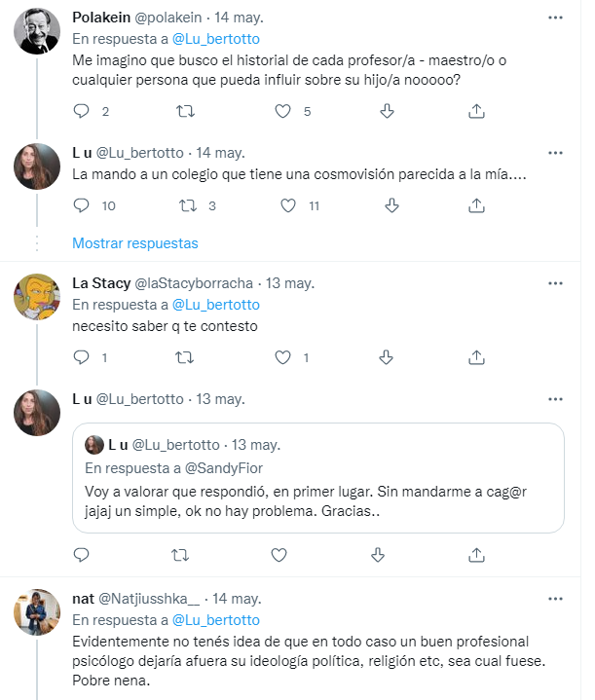Retweet Polakein's tweet
The height and width of the screenshot is (700, 595).
(x=183, y=112)
